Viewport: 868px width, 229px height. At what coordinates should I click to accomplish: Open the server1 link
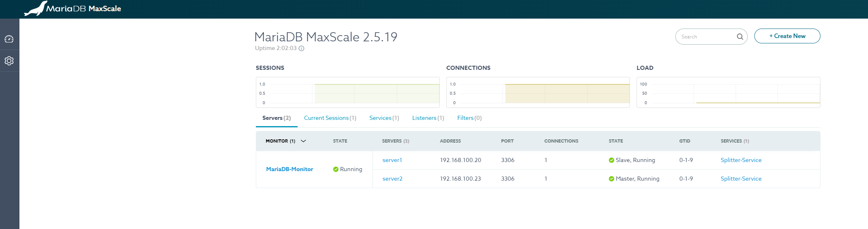pyautogui.click(x=392, y=160)
